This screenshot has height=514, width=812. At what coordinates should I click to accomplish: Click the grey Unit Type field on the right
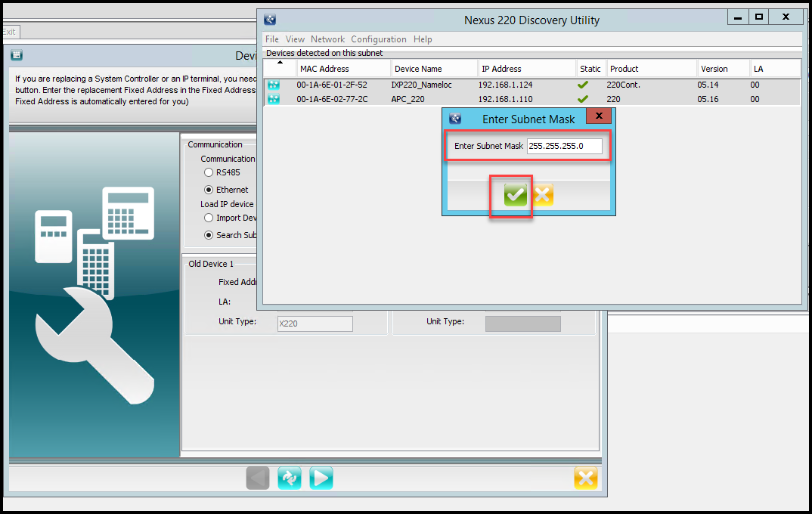(x=523, y=324)
